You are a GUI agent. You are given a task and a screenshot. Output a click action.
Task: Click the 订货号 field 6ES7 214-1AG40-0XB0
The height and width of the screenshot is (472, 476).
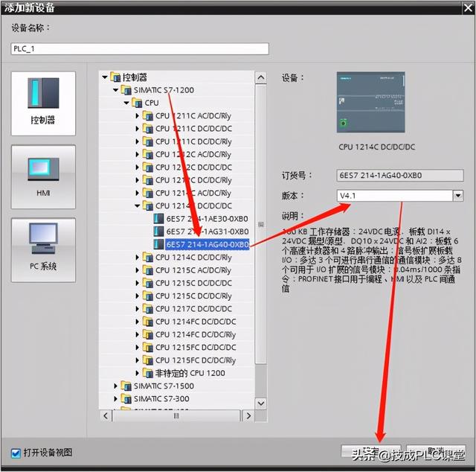tap(400, 176)
